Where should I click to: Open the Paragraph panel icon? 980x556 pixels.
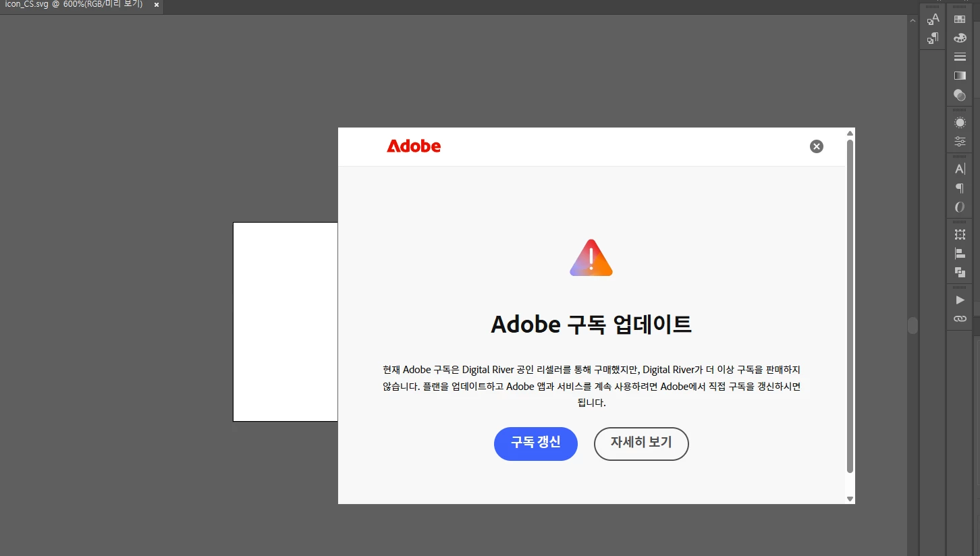tap(959, 188)
